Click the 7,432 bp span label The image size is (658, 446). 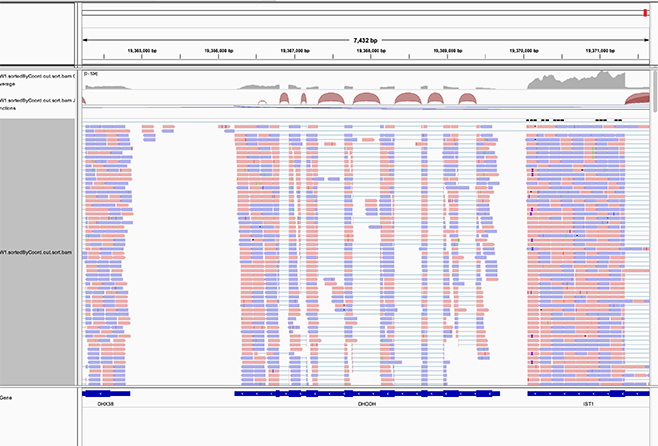pyautogui.click(x=366, y=41)
